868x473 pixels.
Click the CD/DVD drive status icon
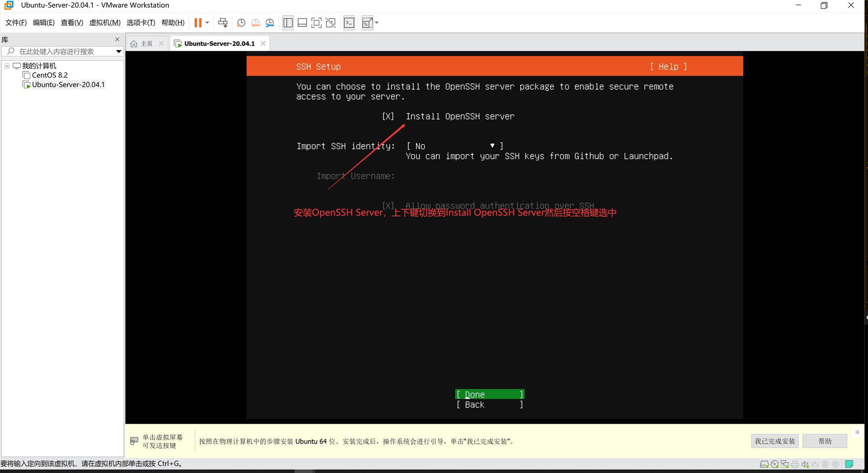click(x=775, y=464)
